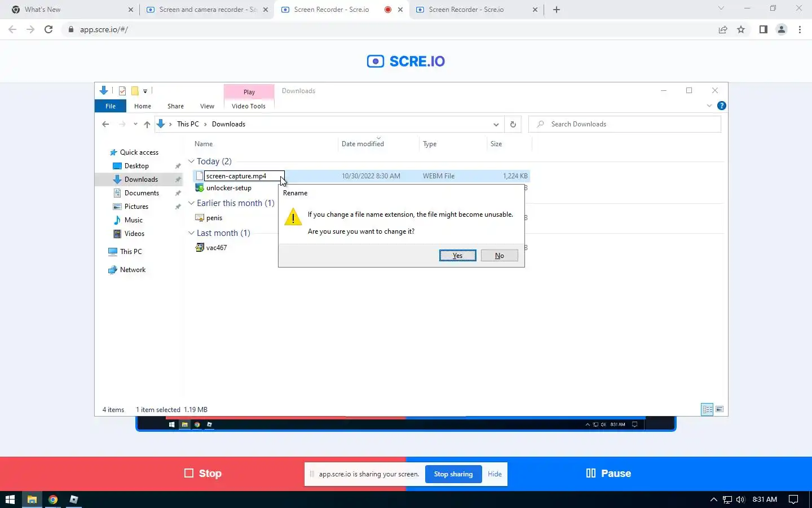Open Pictures in the navigation pane
Viewport: 812px width, 508px height.
(x=136, y=207)
